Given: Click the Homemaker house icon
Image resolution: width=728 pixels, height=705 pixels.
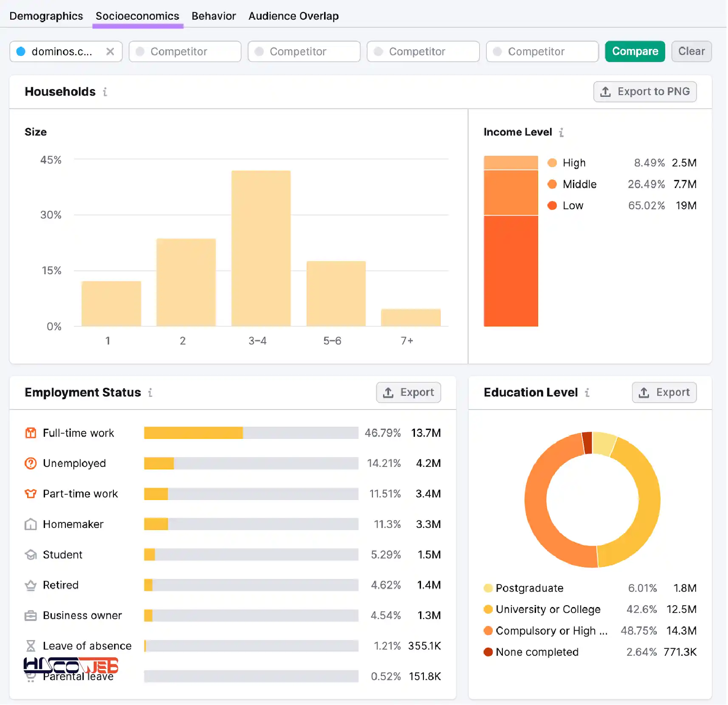Looking at the screenshot, I should pyautogui.click(x=31, y=525).
